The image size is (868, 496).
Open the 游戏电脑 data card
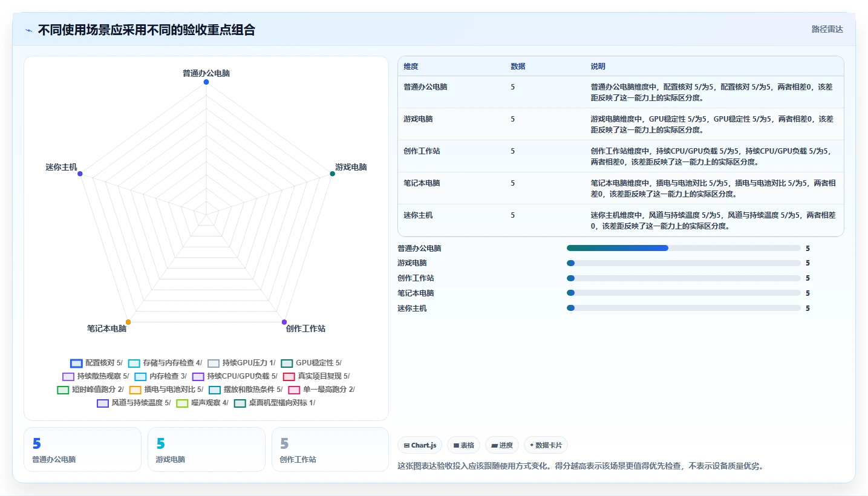[206, 449]
